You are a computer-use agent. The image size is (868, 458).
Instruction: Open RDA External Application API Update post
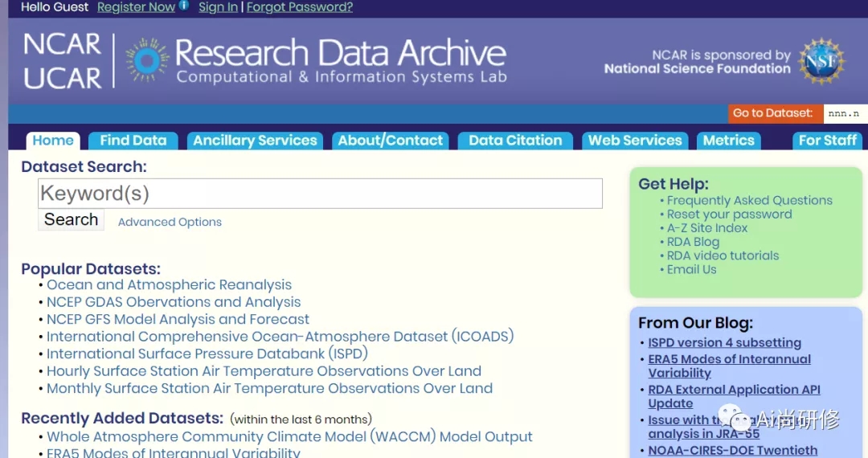(x=734, y=397)
